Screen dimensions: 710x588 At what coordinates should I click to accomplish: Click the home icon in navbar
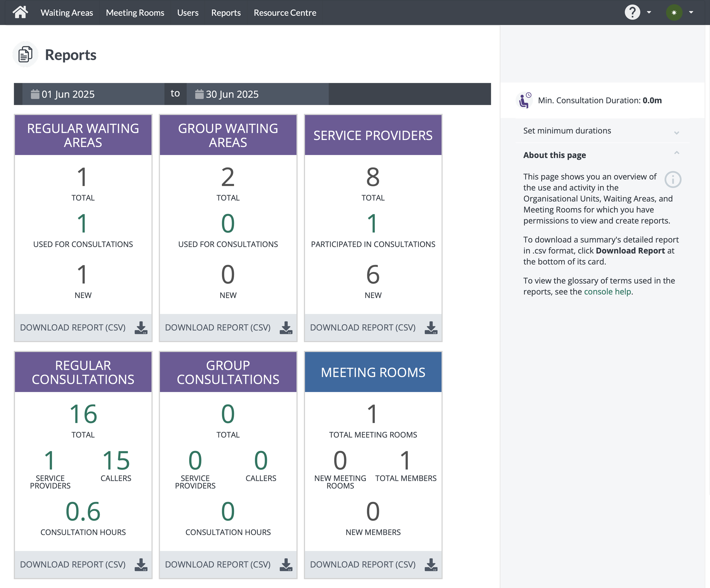20,12
